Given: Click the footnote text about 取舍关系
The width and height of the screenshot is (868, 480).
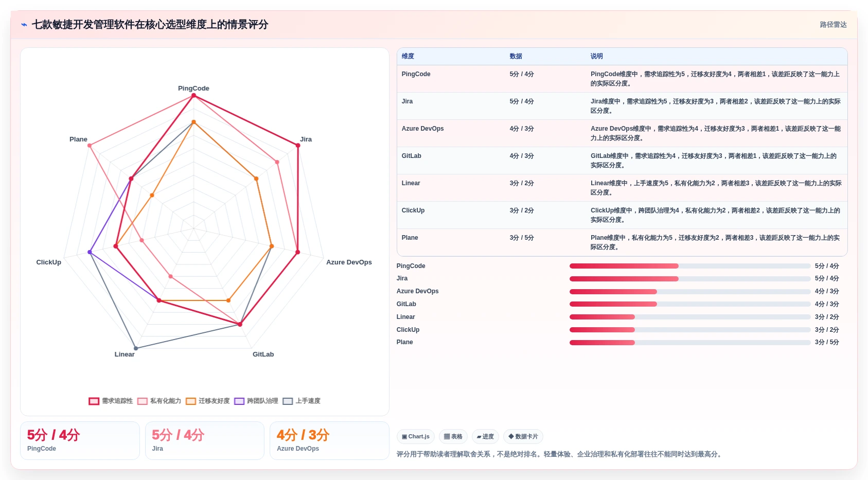Looking at the screenshot, I should click(x=560, y=454).
